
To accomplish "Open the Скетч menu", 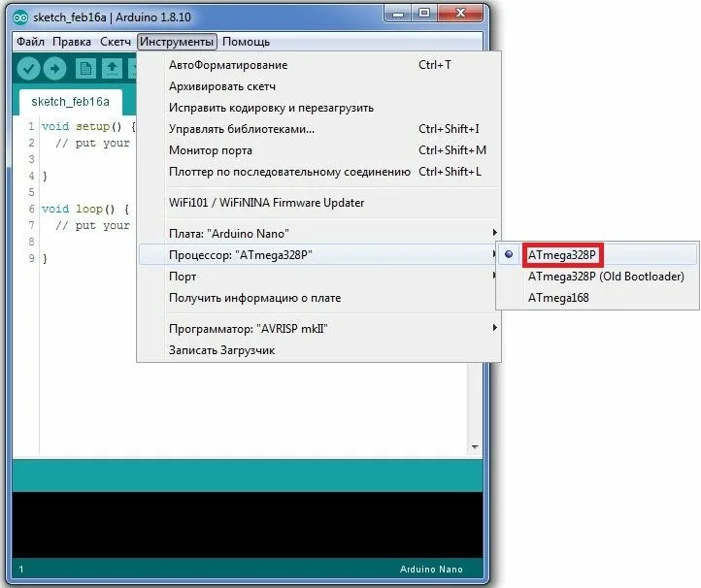I will (116, 42).
